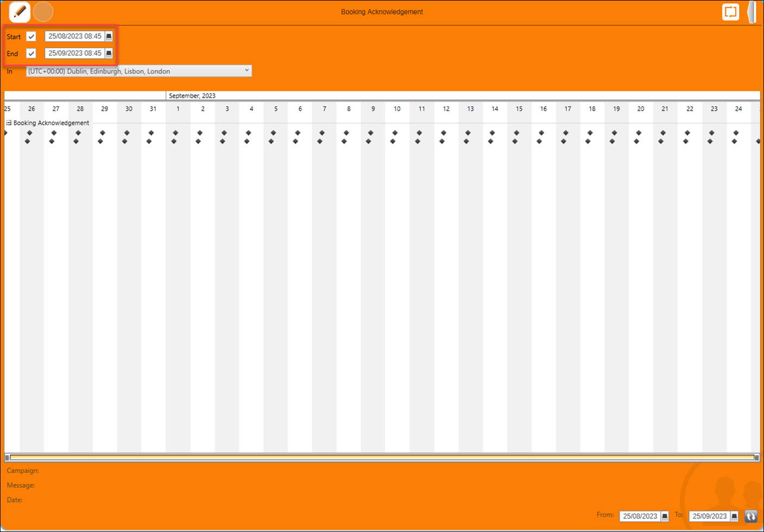Screen dimensions: 764x532
Task: Click upper diamond marker under day 10
Action: point(395,132)
